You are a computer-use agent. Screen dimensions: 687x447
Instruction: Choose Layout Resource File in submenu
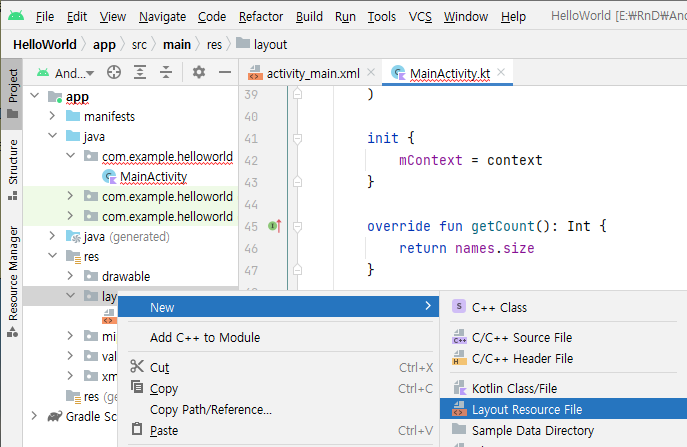pos(563,409)
